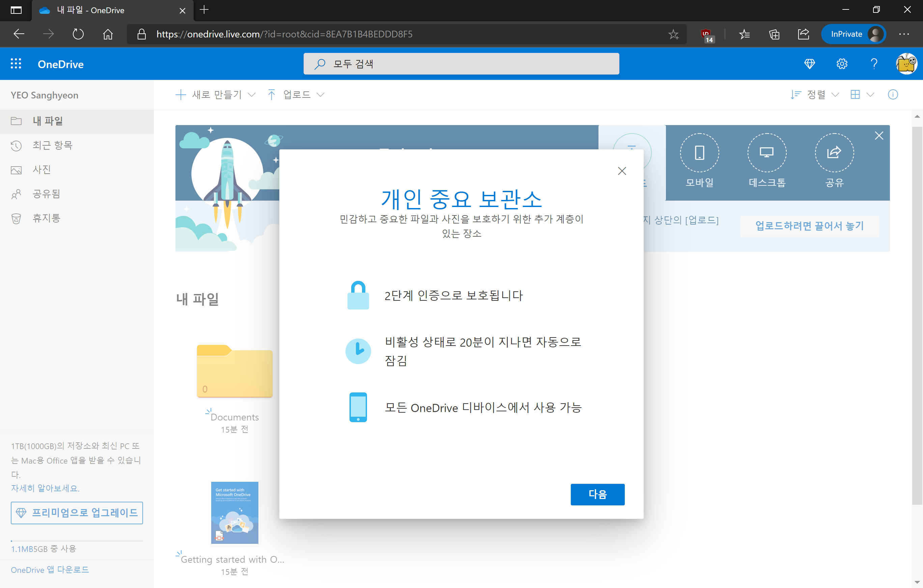Click the browser address bar URL
Viewport: 923px width, 588px height.
pyautogui.click(x=284, y=34)
